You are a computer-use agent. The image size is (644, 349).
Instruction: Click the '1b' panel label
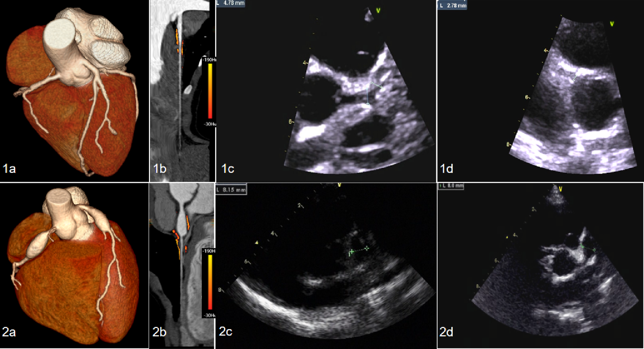pos(159,168)
